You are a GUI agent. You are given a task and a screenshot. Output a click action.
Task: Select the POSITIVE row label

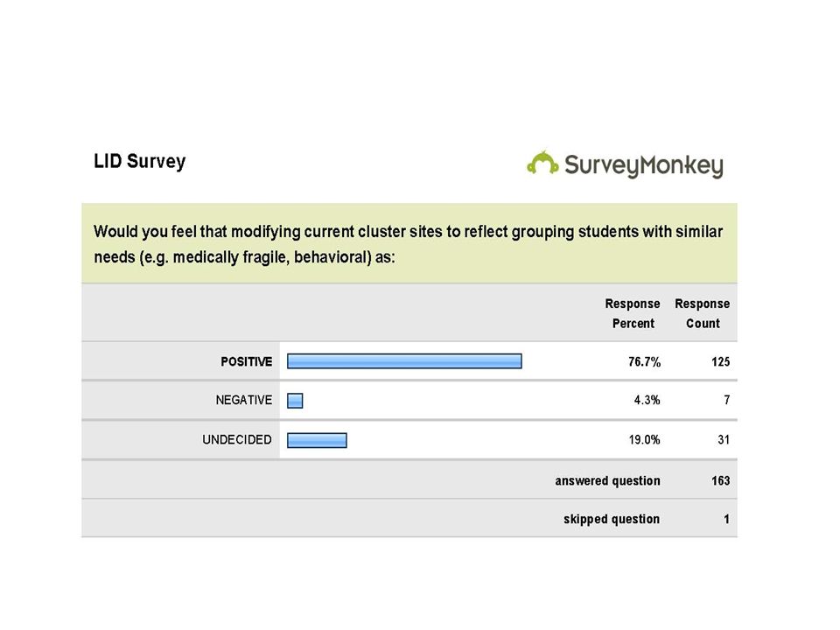247,361
